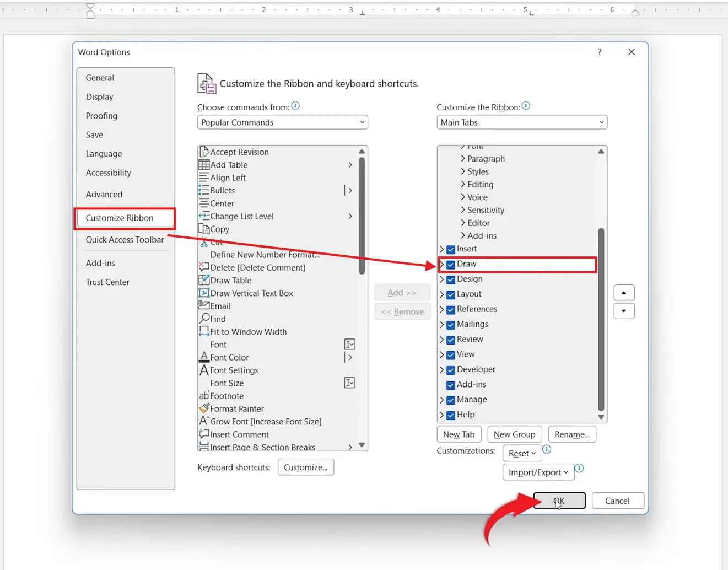Toggle the Mailings tab checkbox
This screenshot has width=728, height=570.
(x=451, y=325)
